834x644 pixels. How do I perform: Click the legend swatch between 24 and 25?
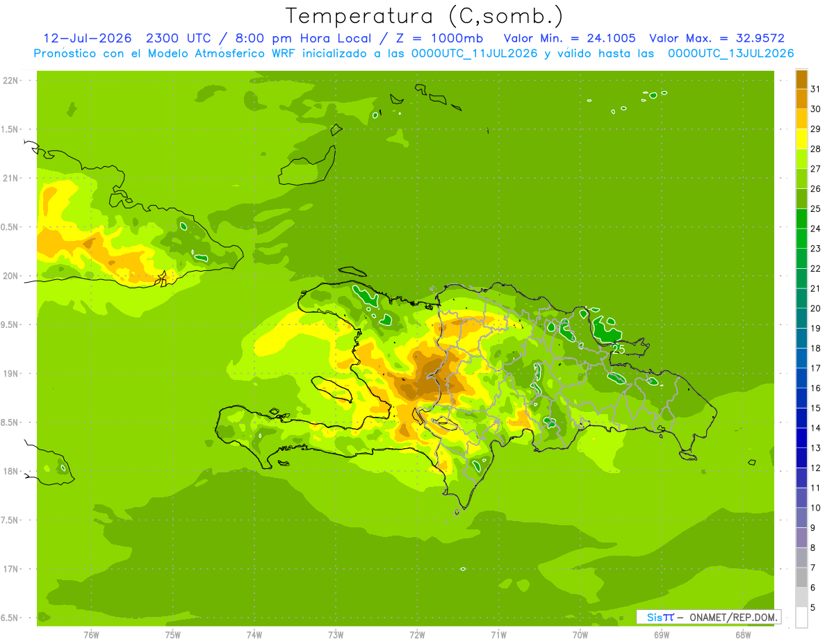coord(801,219)
